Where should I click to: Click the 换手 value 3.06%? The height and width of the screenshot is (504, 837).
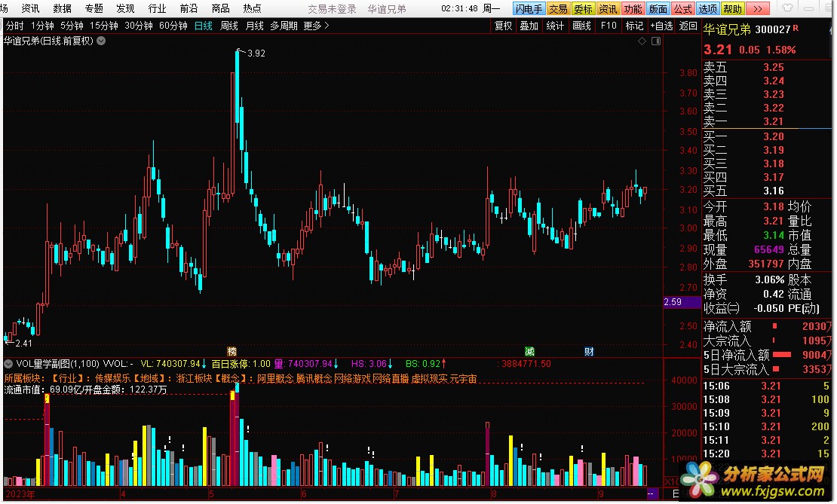pos(769,280)
